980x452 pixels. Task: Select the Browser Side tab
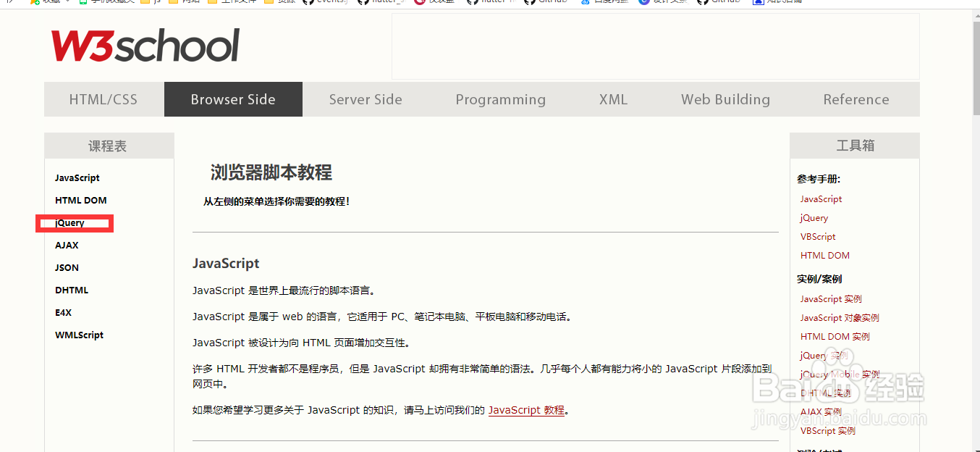(x=233, y=99)
